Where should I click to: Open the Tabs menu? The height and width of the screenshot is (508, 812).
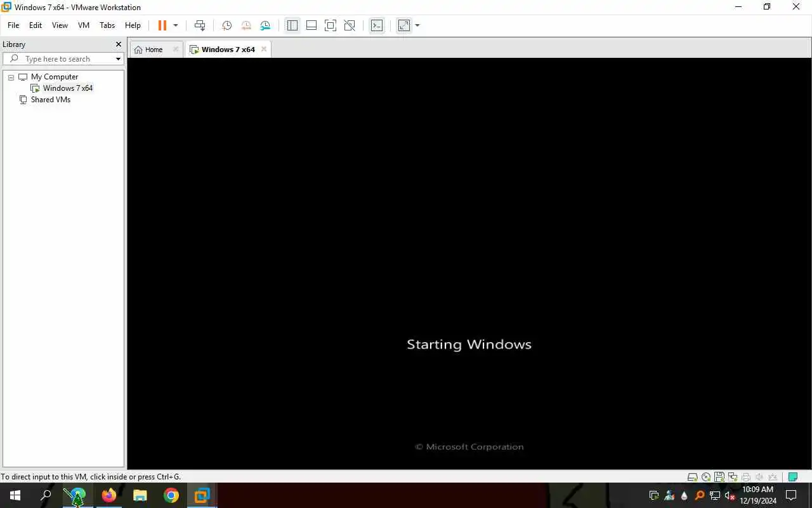coord(107,25)
